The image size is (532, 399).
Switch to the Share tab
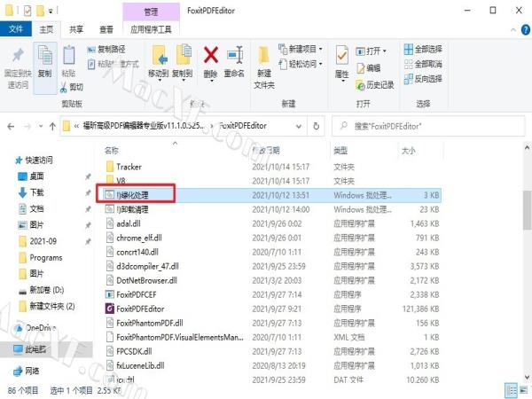click(76, 29)
